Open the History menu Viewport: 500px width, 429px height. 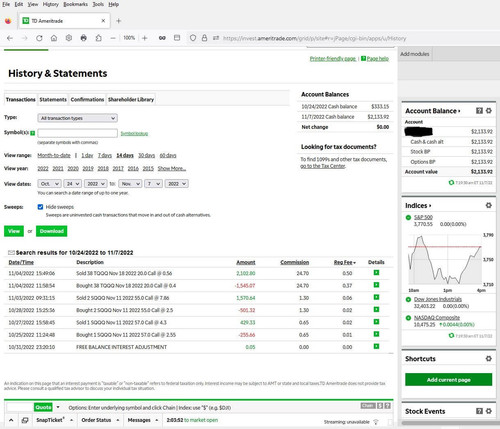(50, 4)
